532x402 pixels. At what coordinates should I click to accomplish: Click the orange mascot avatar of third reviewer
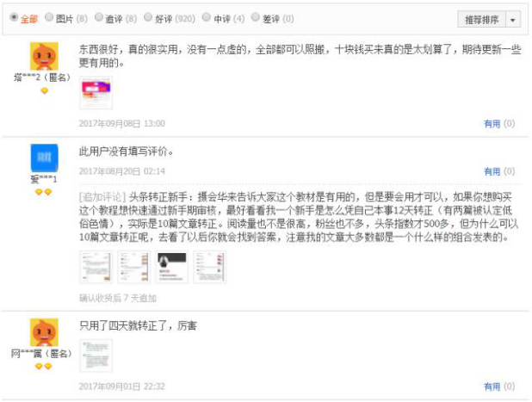coord(44,332)
